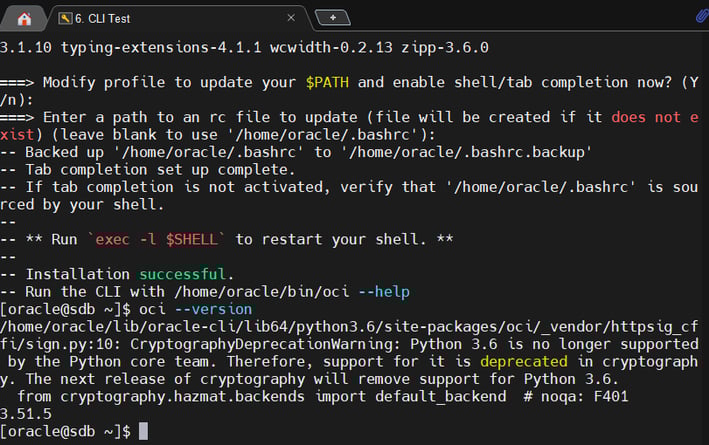The width and height of the screenshot is (709, 445).
Task: Click the version output 3.51.5
Action: tap(26, 414)
